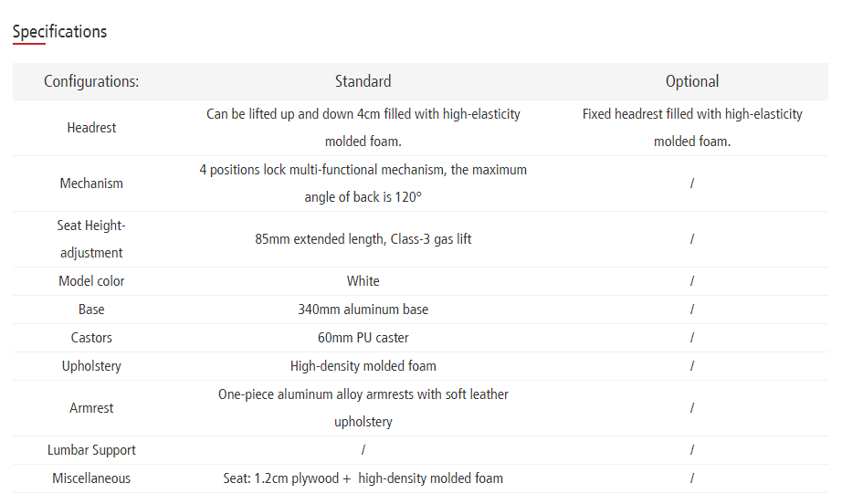Click the Configurations column header
Image resolution: width=842 pixels, height=504 pixels.
coord(91,81)
